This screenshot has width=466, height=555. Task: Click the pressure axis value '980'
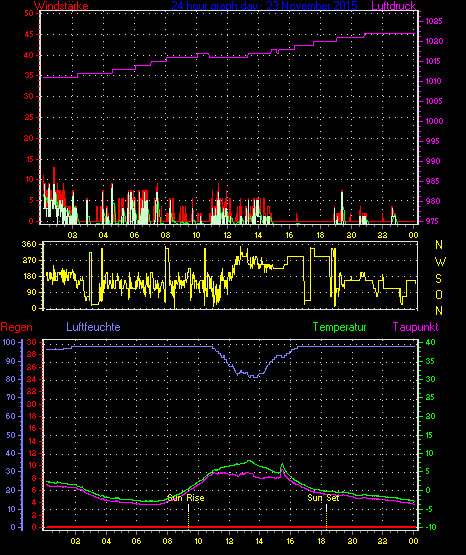point(433,201)
